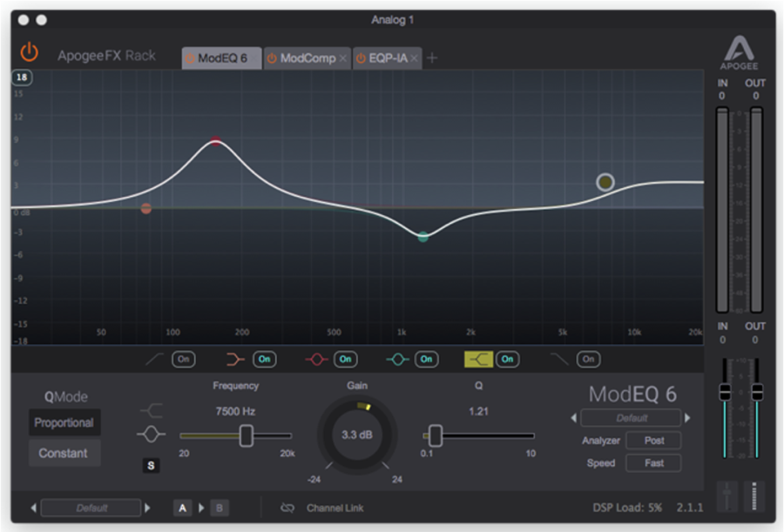Close the ModComp plugin tab
The width and height of the screenshot is (784, 532).
point(342,58)
